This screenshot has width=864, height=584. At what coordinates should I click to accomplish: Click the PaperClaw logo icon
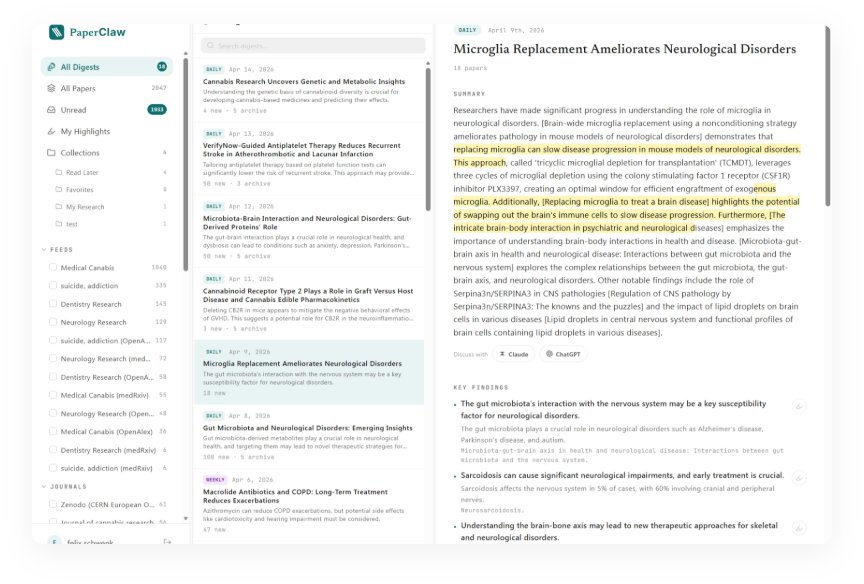56,32
